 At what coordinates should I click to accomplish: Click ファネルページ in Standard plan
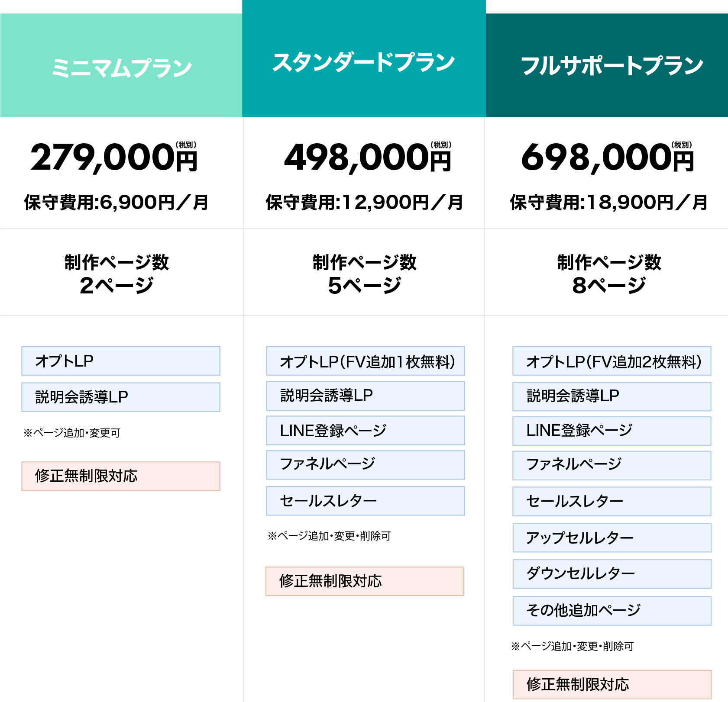click(365, 465)
